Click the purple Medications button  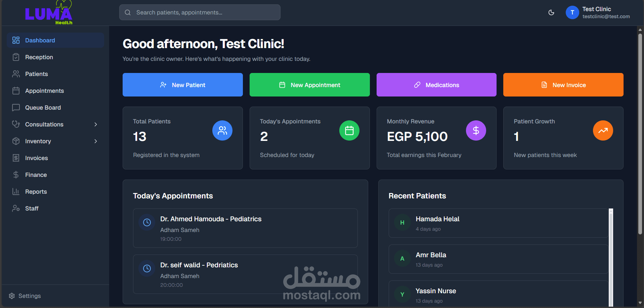[x=436, y=85]
